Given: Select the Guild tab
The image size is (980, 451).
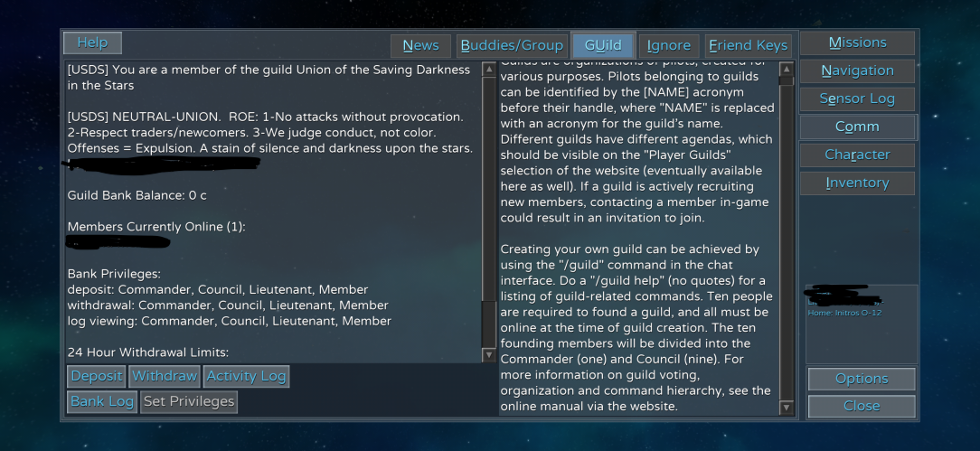Looking at the screenshot, I should click(603, 45).
